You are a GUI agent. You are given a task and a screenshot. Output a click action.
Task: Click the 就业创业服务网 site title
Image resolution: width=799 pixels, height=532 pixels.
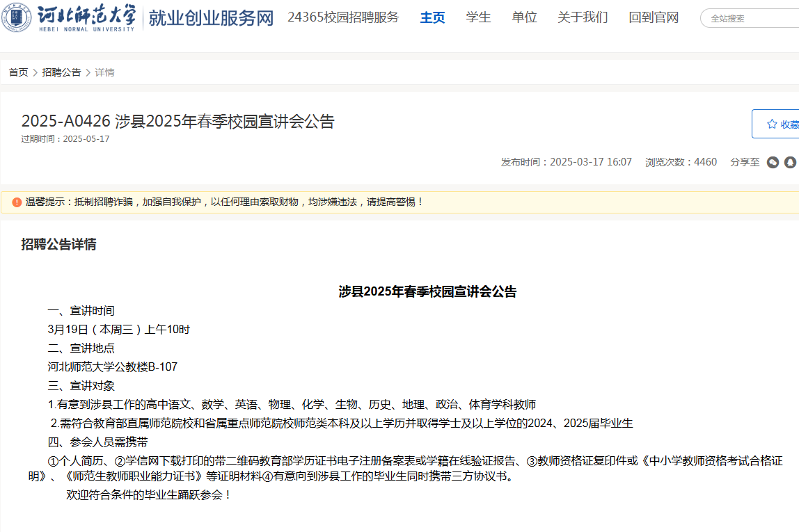211,18
